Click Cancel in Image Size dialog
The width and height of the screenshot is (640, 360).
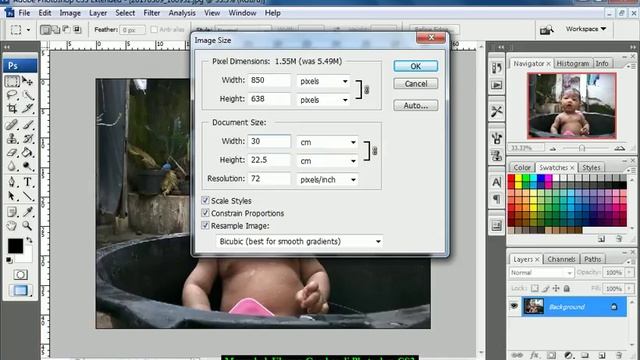click(416, 84)
